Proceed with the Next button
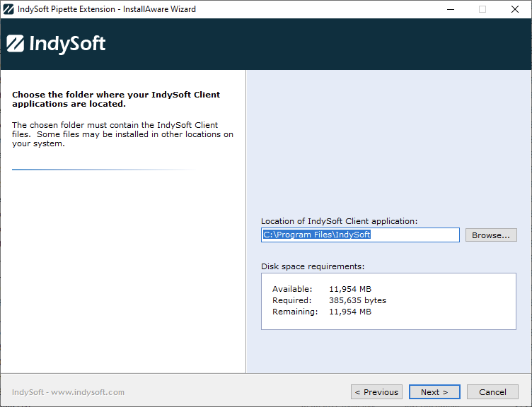The image size is (532, 407). tap(434, 392)
